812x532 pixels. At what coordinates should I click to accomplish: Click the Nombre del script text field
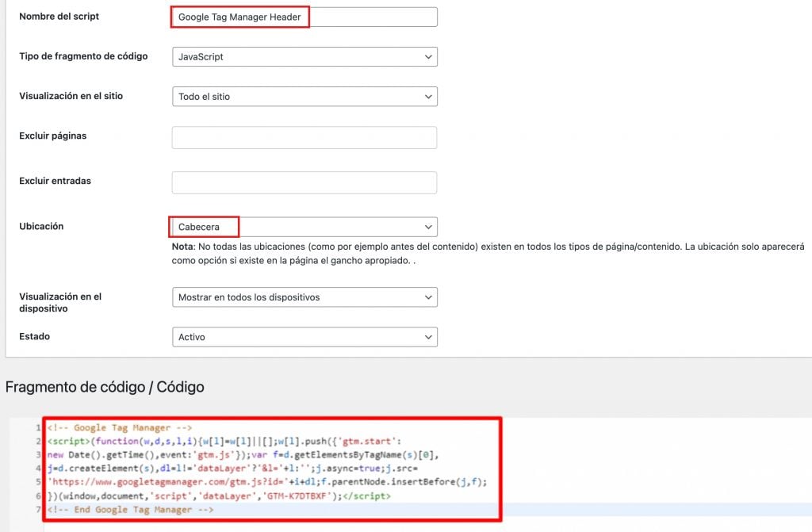(x=304, y=17)
